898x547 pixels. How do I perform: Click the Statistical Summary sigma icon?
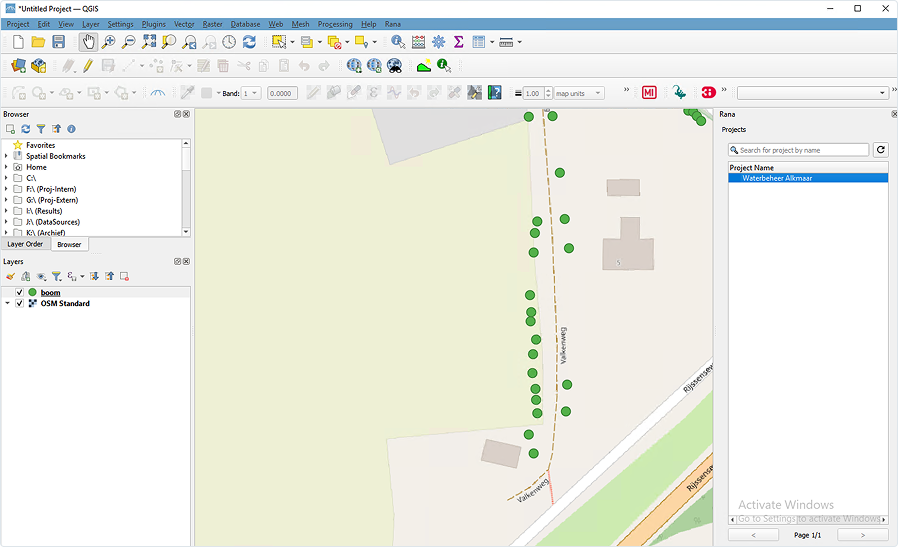(x=458, y=42)
